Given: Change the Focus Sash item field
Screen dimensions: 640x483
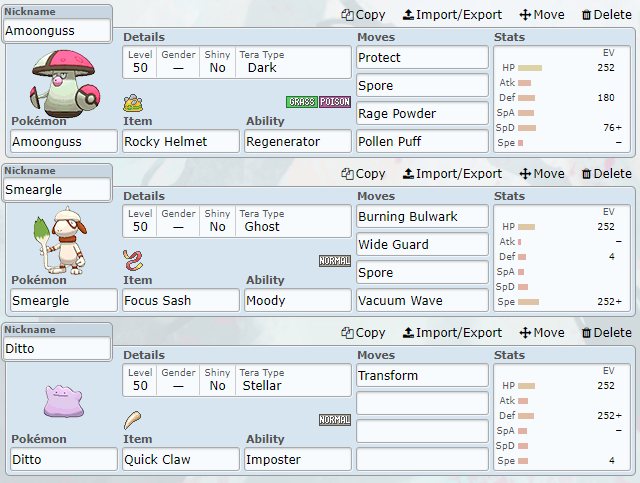Looking at the screenshot, I should [x=181, y=300].
